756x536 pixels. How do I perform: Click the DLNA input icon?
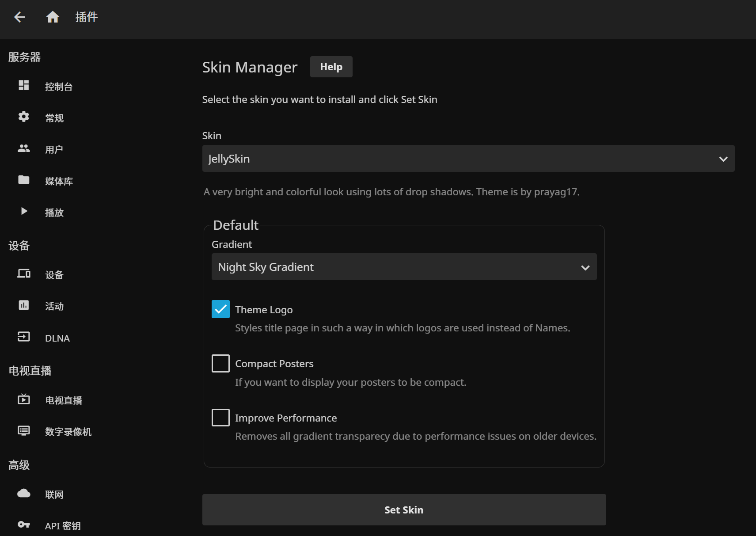click(24, 337)
